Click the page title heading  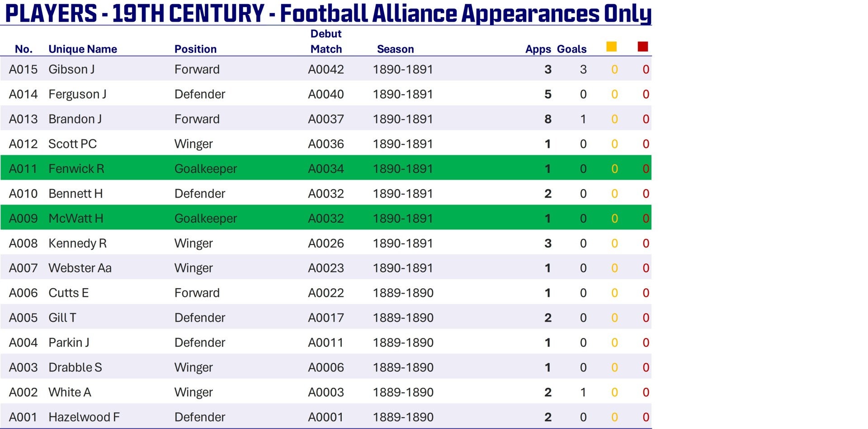tap(328, 13)
